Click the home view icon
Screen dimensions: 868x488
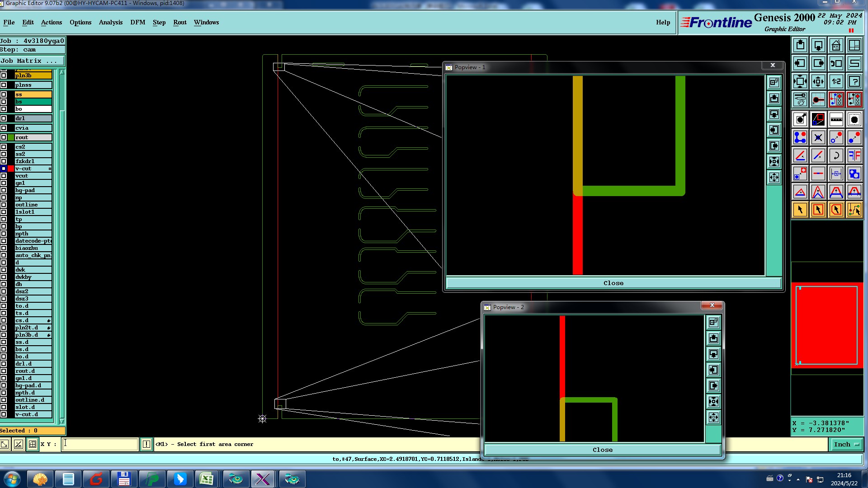click(836, 45)
